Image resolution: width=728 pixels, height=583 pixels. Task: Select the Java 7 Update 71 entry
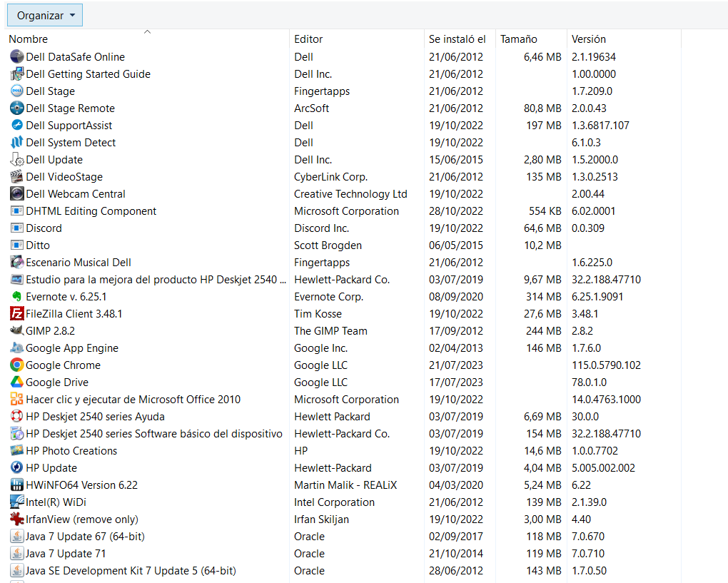[66, 554]
